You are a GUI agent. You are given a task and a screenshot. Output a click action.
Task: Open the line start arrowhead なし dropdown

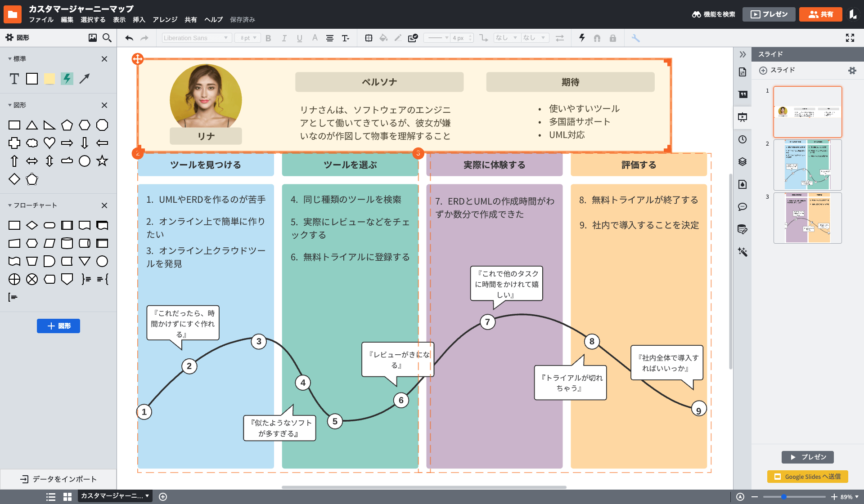click(506, 38)
